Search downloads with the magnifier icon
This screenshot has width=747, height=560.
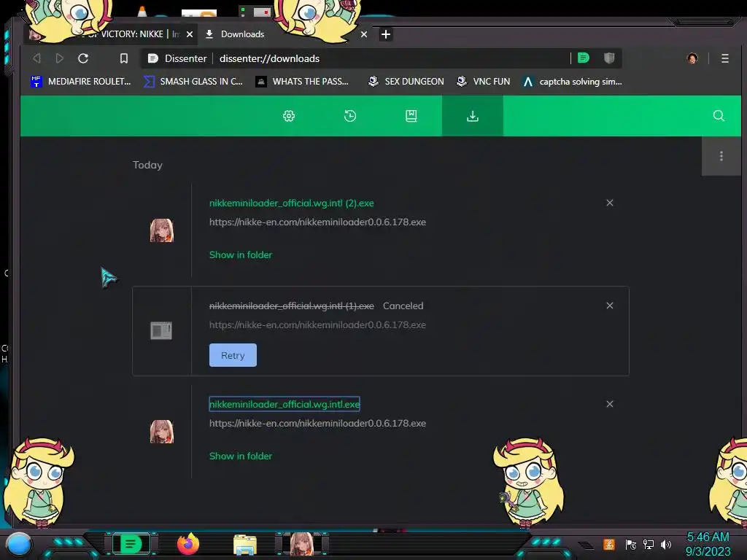point(719,116)
